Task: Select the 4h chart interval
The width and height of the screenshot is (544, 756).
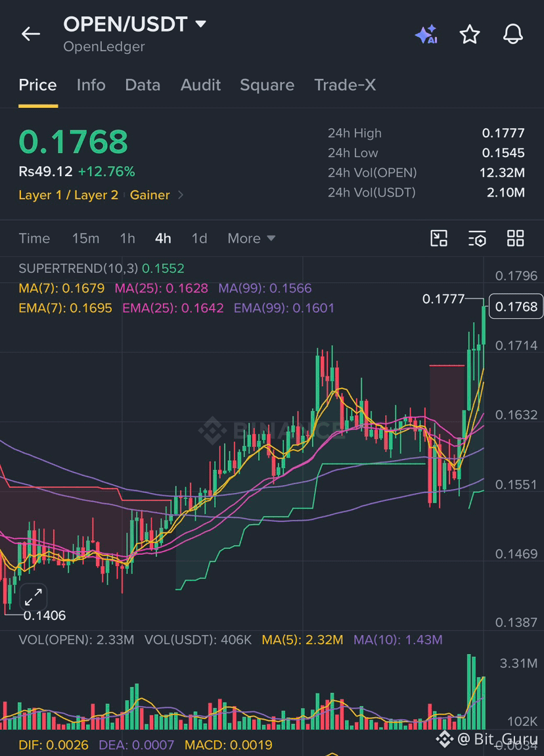Action: (163, 238)
